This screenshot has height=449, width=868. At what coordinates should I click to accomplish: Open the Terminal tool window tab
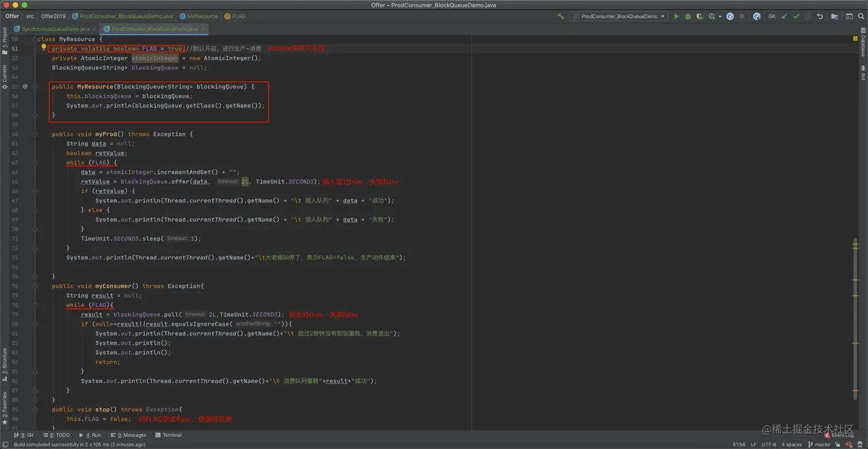(169, 435)
